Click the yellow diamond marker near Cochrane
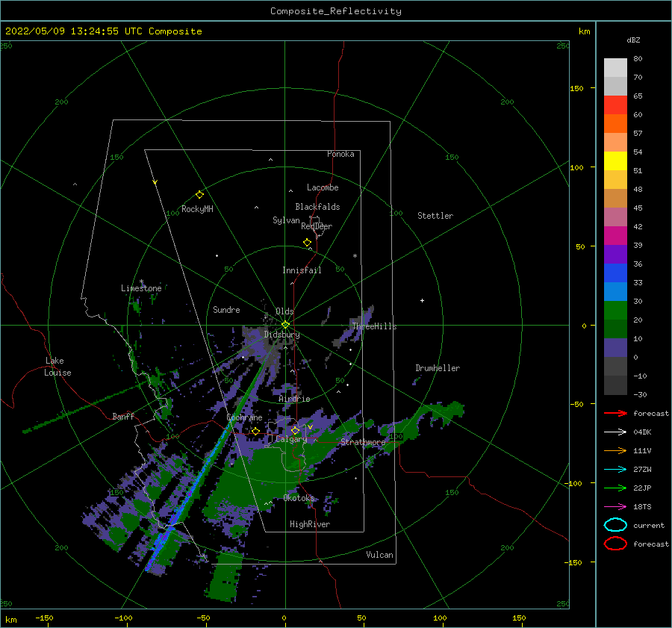This screenshot has width=672, height=628. pos(256,431)
